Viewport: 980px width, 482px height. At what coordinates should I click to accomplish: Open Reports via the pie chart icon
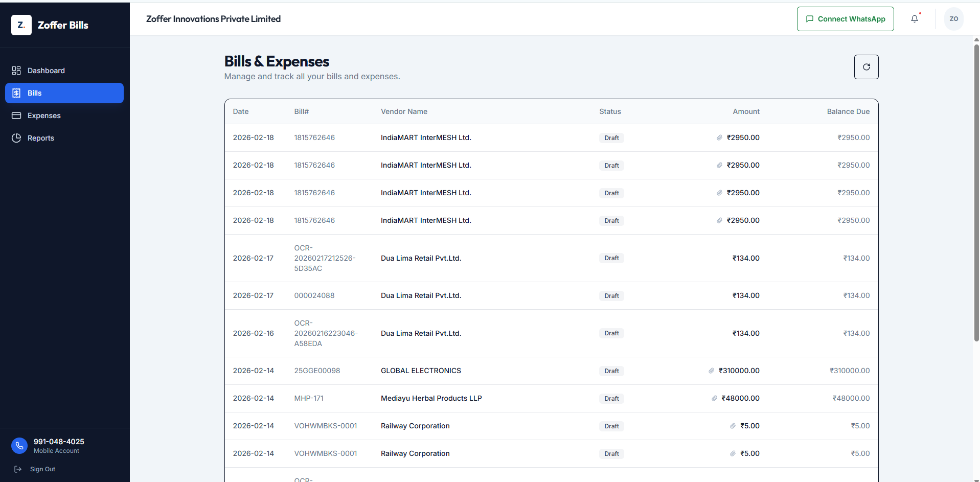coord(16,138)
